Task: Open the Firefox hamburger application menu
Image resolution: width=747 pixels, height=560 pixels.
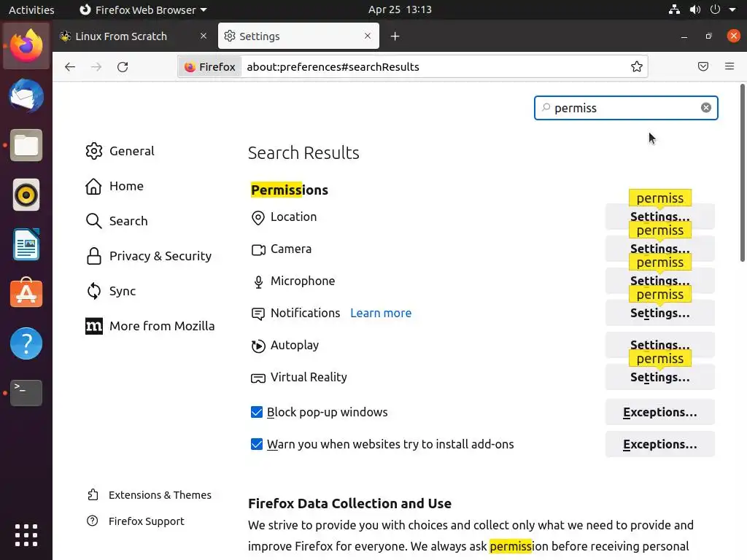Action: 729,67
